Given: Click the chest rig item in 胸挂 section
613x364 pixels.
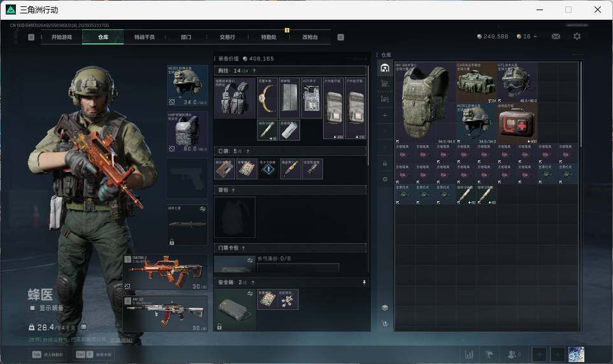Looking at the screenshot, I should click(x=234, y=97).
